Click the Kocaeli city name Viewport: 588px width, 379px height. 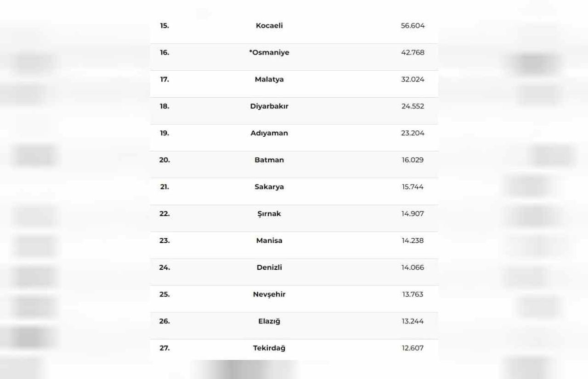tap(269, 26)
